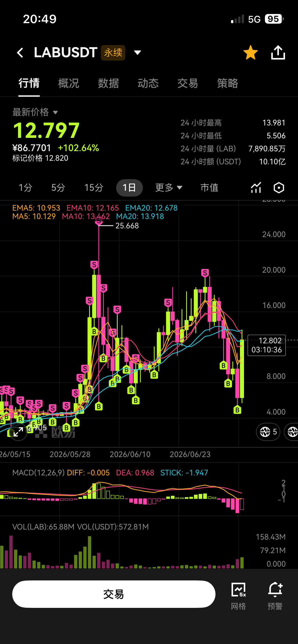Go back using the left arrow

tap(20, 53)
